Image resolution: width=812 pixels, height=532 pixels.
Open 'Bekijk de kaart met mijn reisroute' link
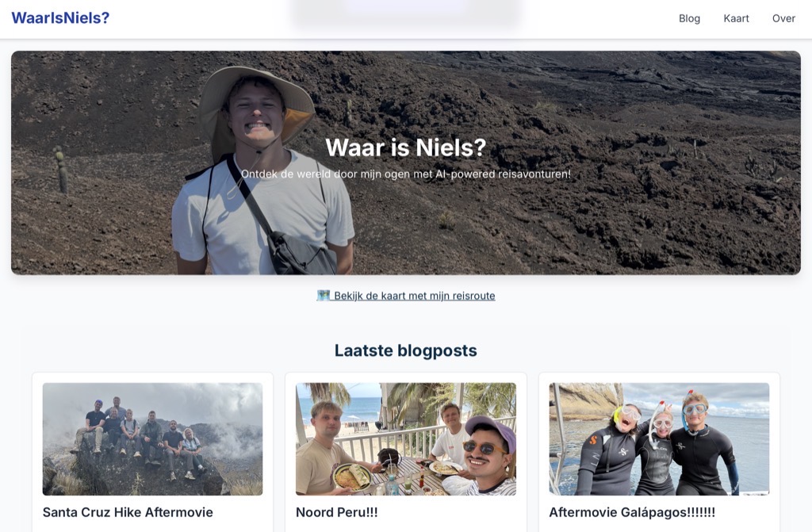click(414, 295)
